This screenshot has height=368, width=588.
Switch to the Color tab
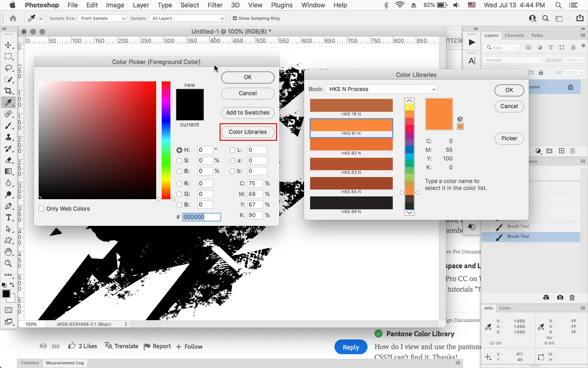tap(505, 308)
